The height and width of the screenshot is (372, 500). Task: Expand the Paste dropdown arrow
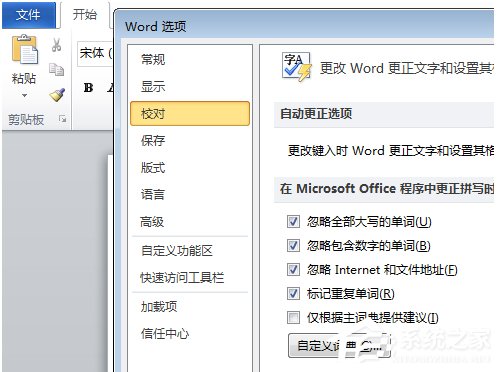24,96
